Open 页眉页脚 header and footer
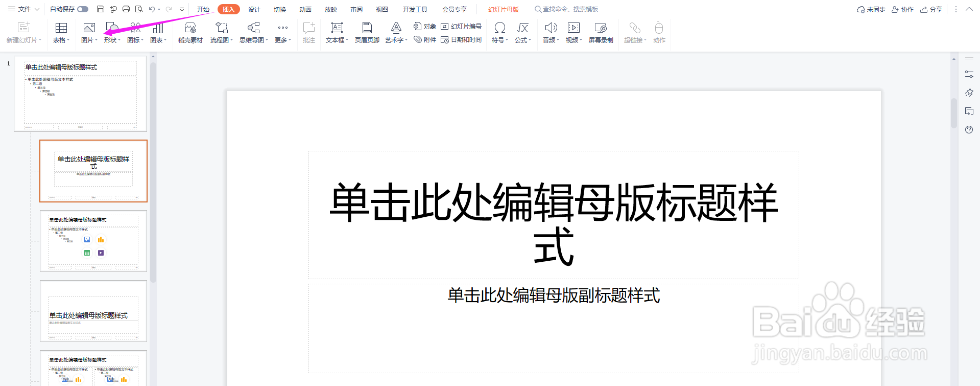This screenshot has width=980, height=386. pyautogui.click(x=367, y=32)
